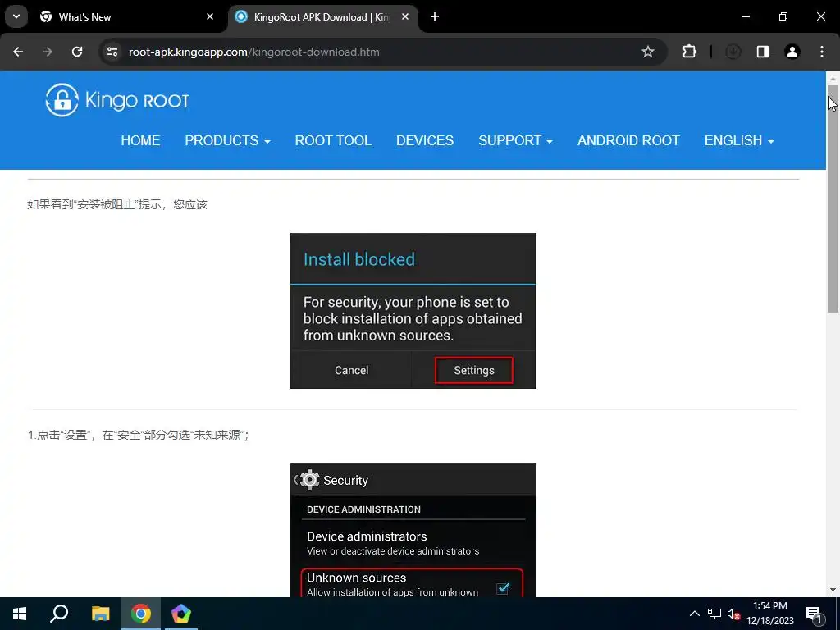Expand the PRODUCTS dropdown menu

228,140
